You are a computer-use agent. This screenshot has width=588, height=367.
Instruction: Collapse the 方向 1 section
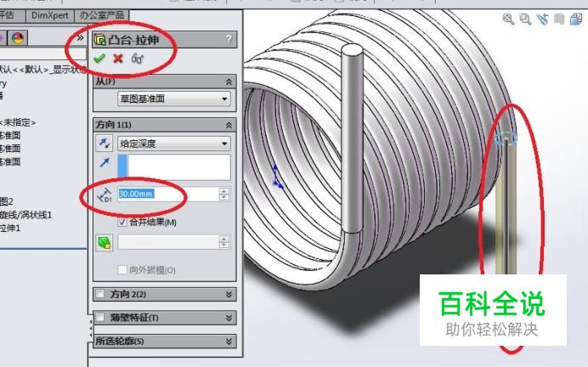[229, 125]
